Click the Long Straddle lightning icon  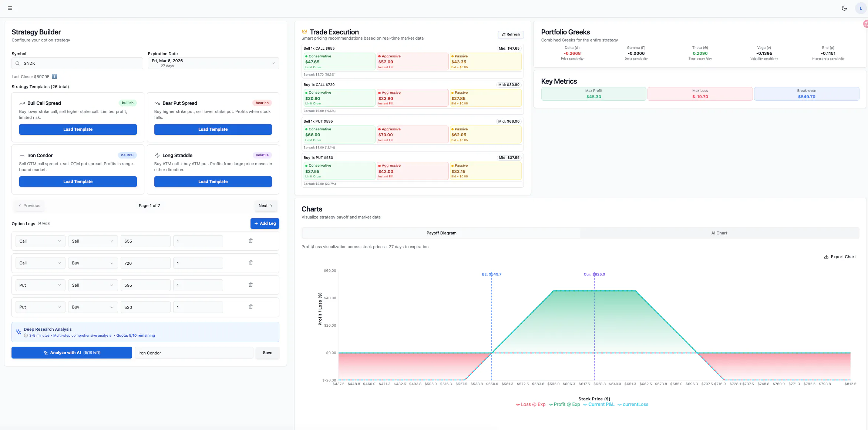(x=157, y=156)
